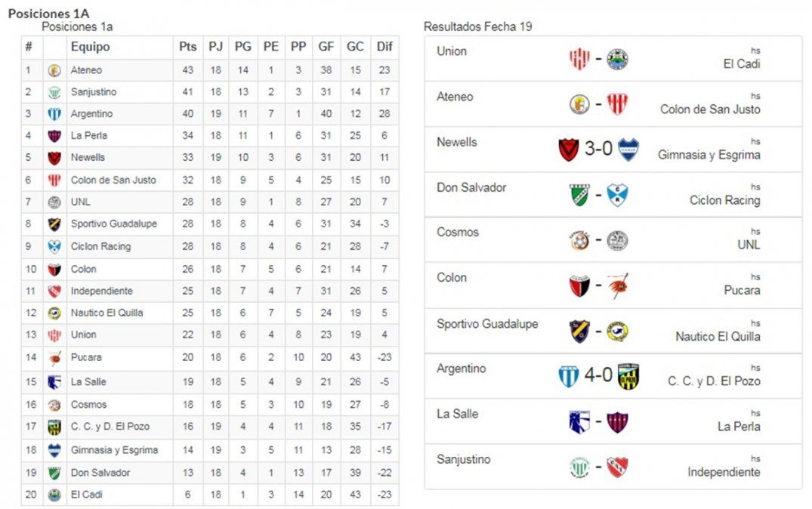
Task: Open Argentino team name in standings
Action: (91, 114)
